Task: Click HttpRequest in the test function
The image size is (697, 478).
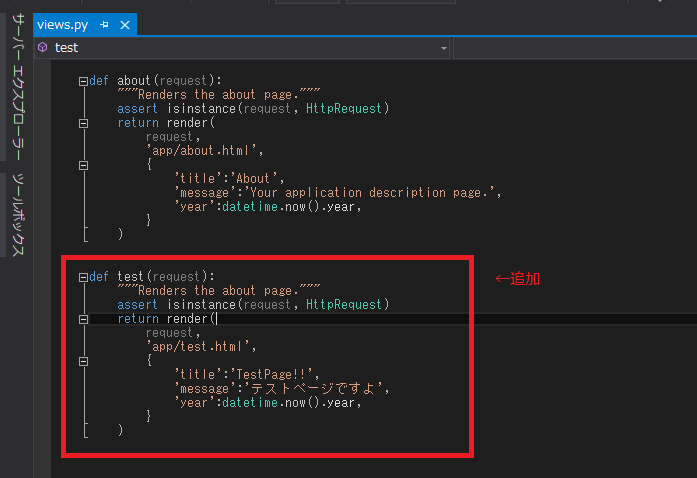Action: coord(344,305)
